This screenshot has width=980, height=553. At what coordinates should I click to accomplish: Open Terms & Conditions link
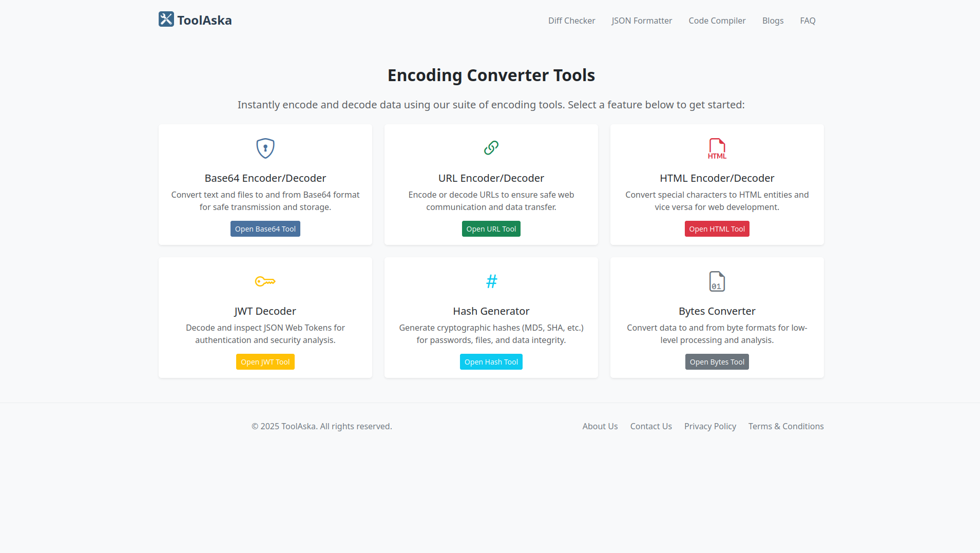point(786,426)
